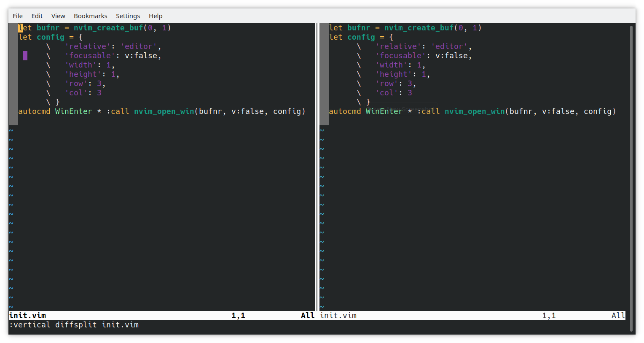Viewport: 644px width, 343px height.
Task: Open the Settings menu
Action: 128,16
